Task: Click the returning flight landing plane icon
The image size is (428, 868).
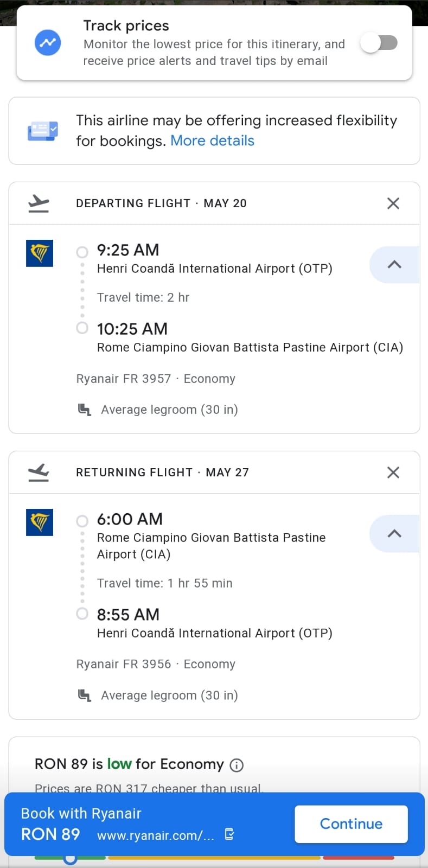Action: click(39, 473)
